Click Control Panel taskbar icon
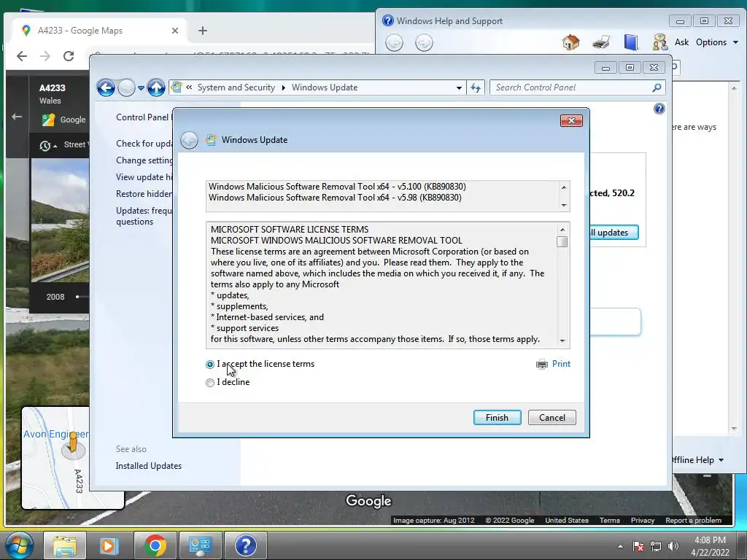The width and height of the screenshot is (747, 560). (x=200, y=545)
